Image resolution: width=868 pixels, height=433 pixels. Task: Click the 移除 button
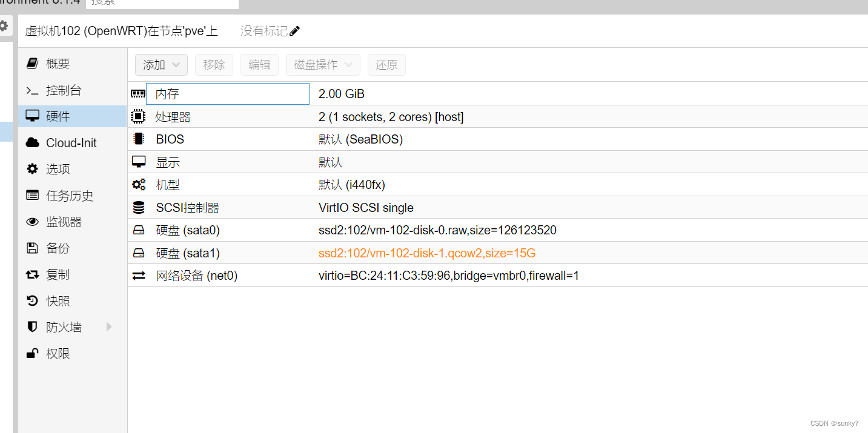point(214,64)
